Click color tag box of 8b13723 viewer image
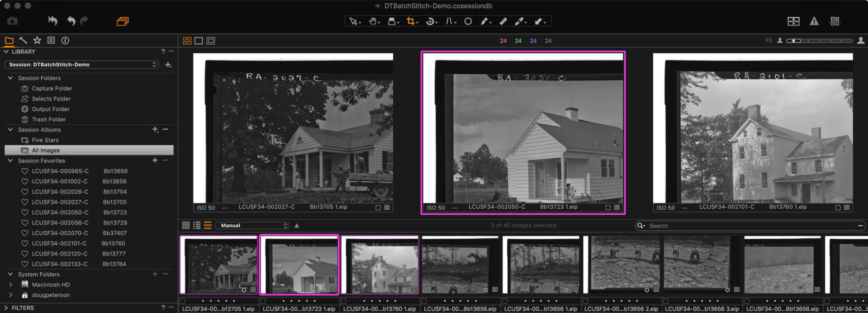 tap(608, 208)
